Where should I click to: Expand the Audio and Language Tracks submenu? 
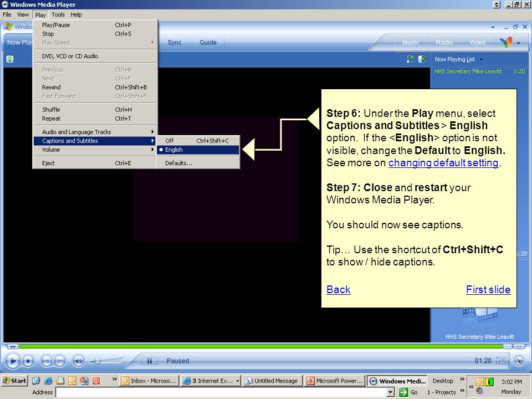[95, 132]
